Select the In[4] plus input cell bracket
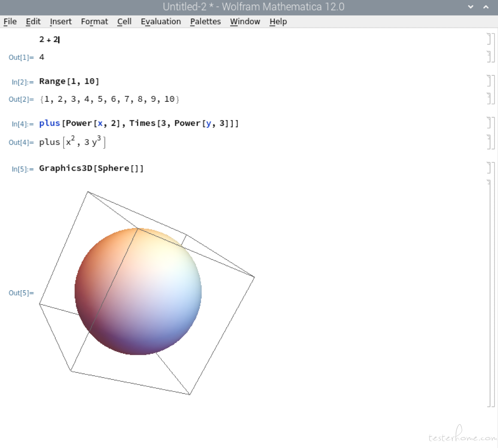The image size is (498, 448). coord(489,123)
